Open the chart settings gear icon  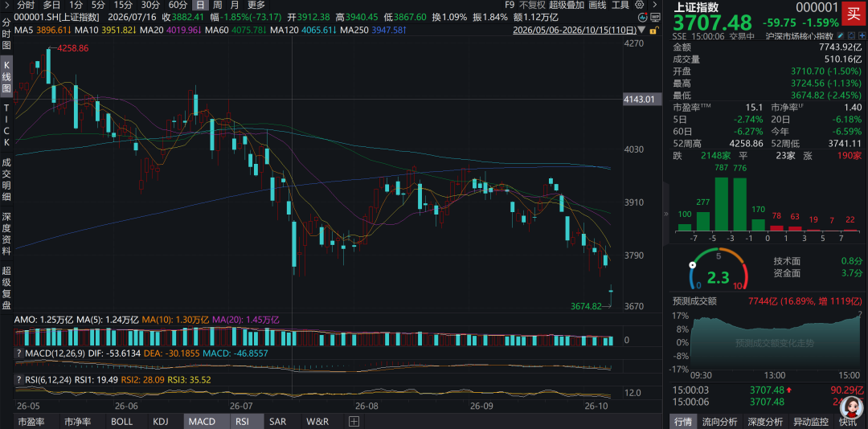640,5
